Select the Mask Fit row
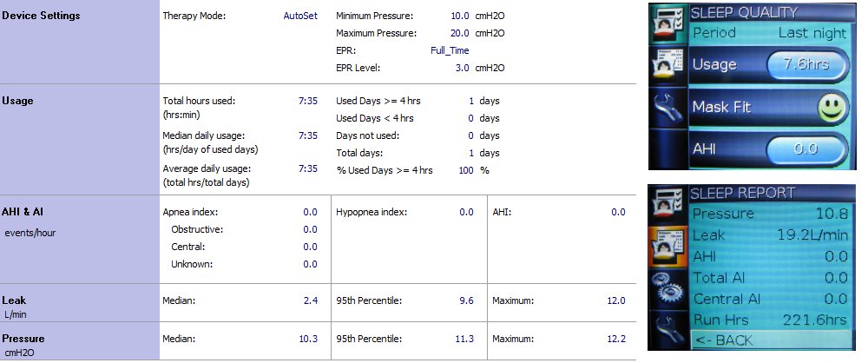Screen dimensions: 868x363 pos(769,108)
